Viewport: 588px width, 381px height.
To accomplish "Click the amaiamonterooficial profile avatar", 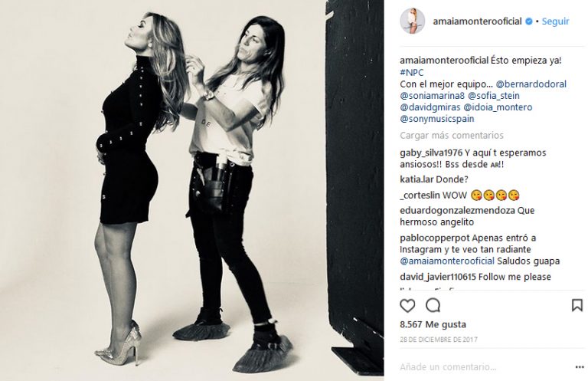I will [413, 21].
